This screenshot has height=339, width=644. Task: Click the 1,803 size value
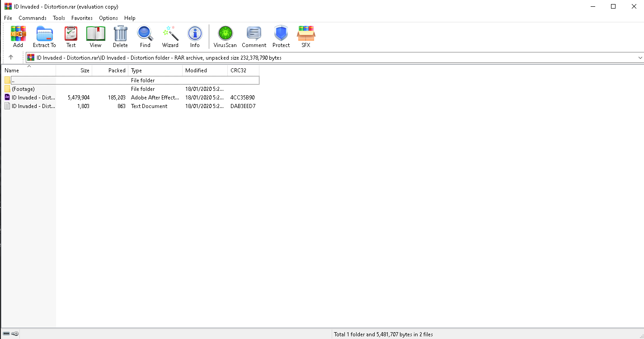tap(83, 106)
